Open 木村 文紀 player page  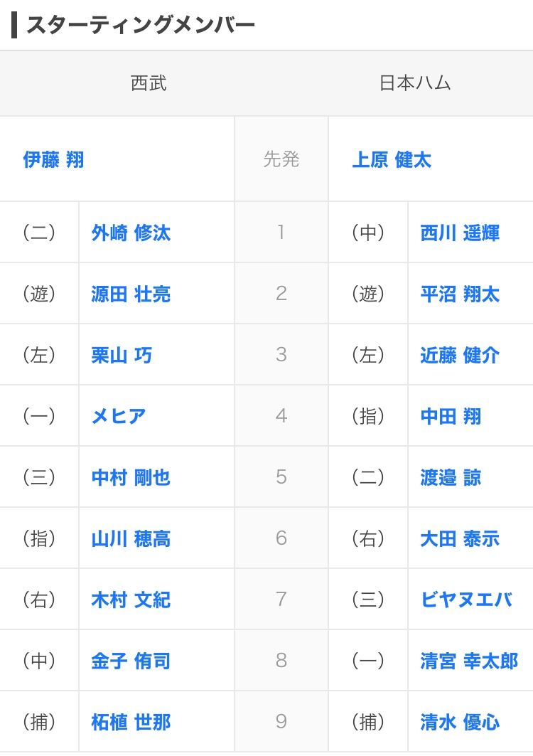[x=131, y=600]
